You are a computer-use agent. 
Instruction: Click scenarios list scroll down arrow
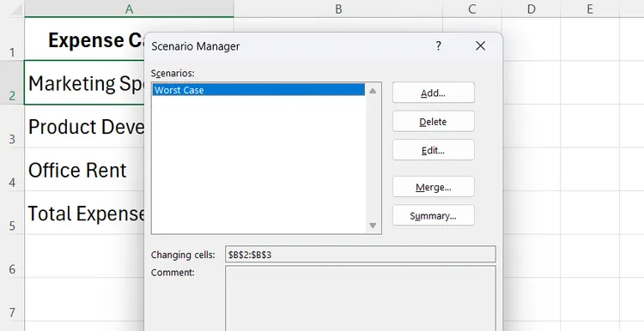[x=373, y=226]
